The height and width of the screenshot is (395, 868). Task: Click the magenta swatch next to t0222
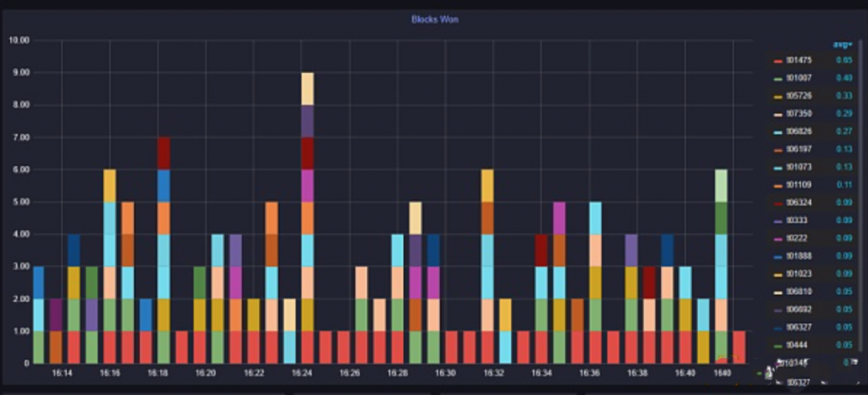point(777,238)
